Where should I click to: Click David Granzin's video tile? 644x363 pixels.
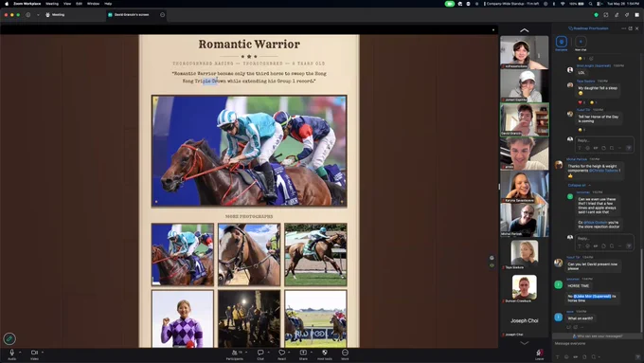pos(524,119)
